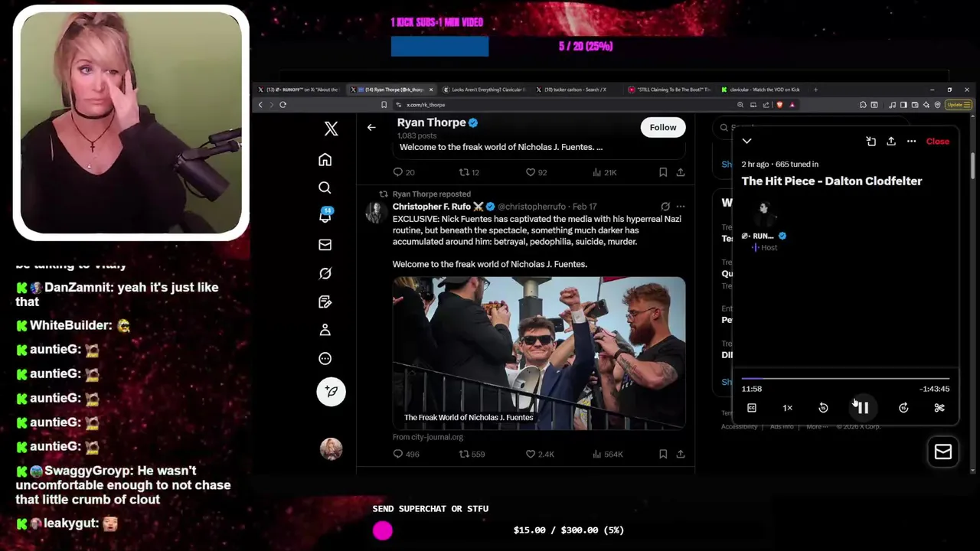Open Messages envelope in X sidebar
The height and width of the screenshot is (551, 980).
(x=325, y=245)
